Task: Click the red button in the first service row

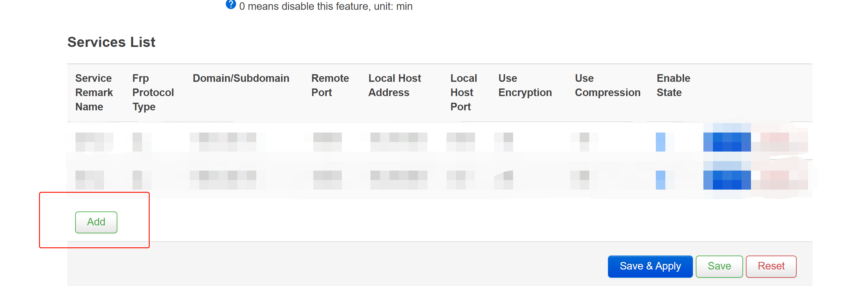Action: (x=778, y=141)
